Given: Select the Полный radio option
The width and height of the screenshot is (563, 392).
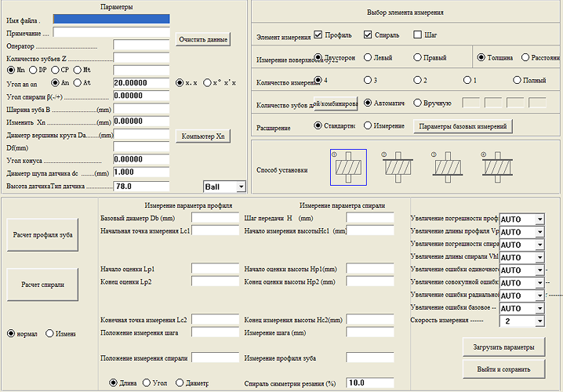Looking at the screenshot, I should [517, 80].
